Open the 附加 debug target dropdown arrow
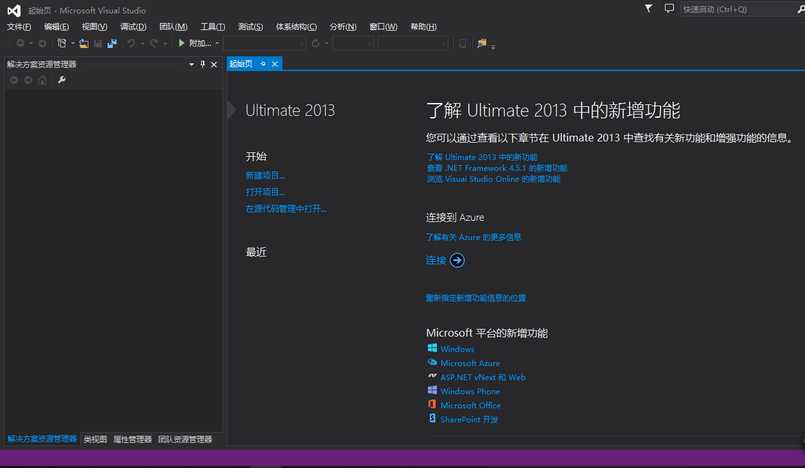Screen dimensions: 805x468 tap(217, 44)
